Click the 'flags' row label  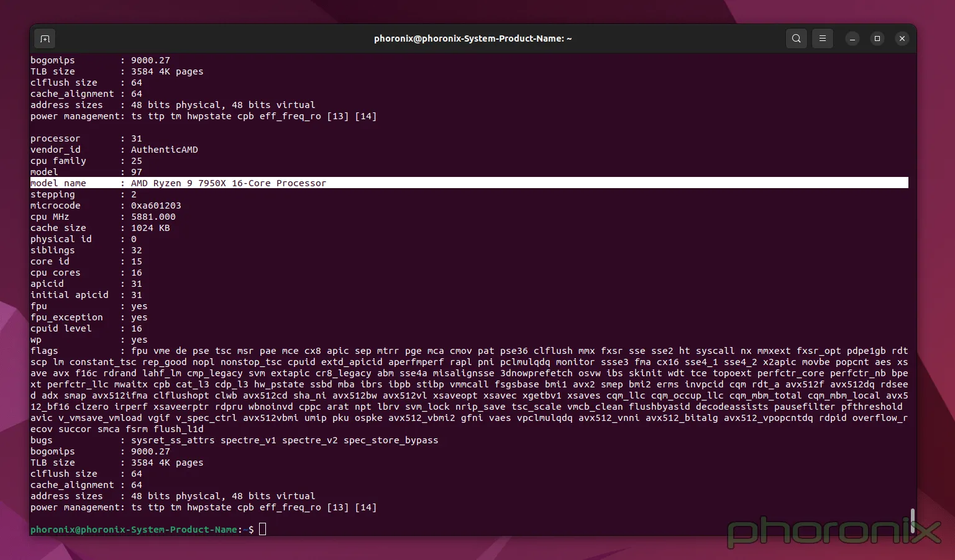click(44, 351)
